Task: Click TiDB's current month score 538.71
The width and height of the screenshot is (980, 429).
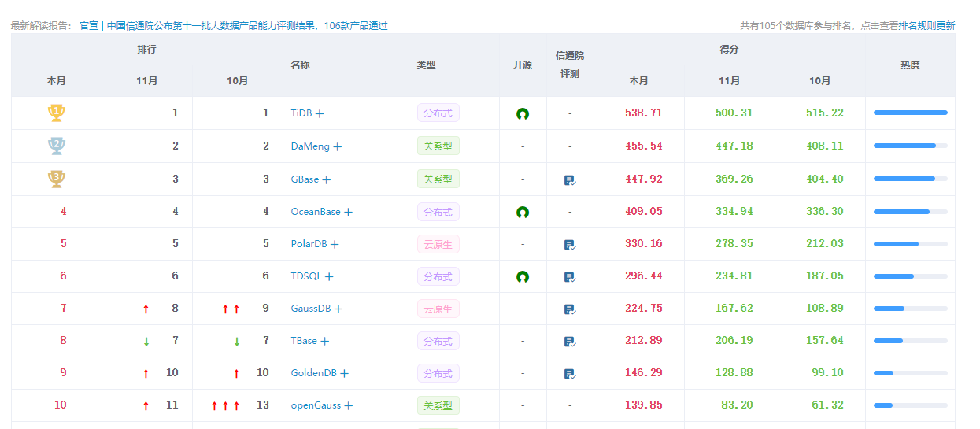Action: click(644, 113)
